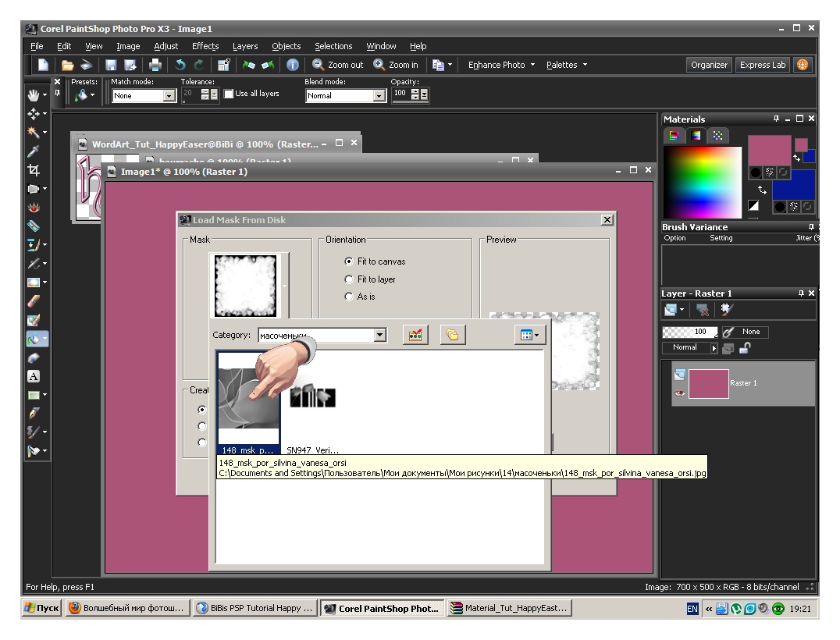
Task: Select the 148_msk_por mask thumbnail
Action: click(248, 403)
